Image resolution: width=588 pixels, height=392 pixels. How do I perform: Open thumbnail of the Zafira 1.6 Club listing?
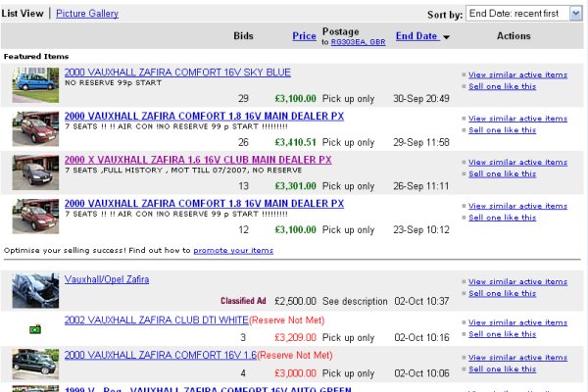[x=35, y=172]
